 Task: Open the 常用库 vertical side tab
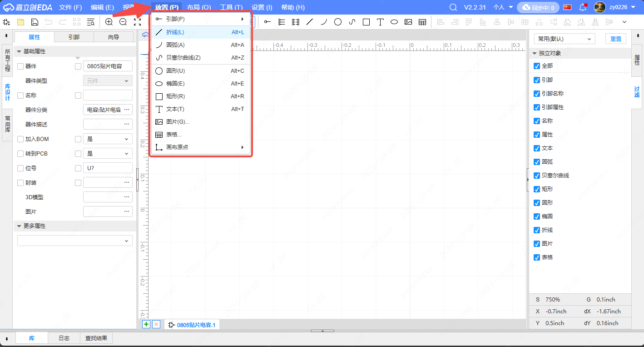pos(7,124)
